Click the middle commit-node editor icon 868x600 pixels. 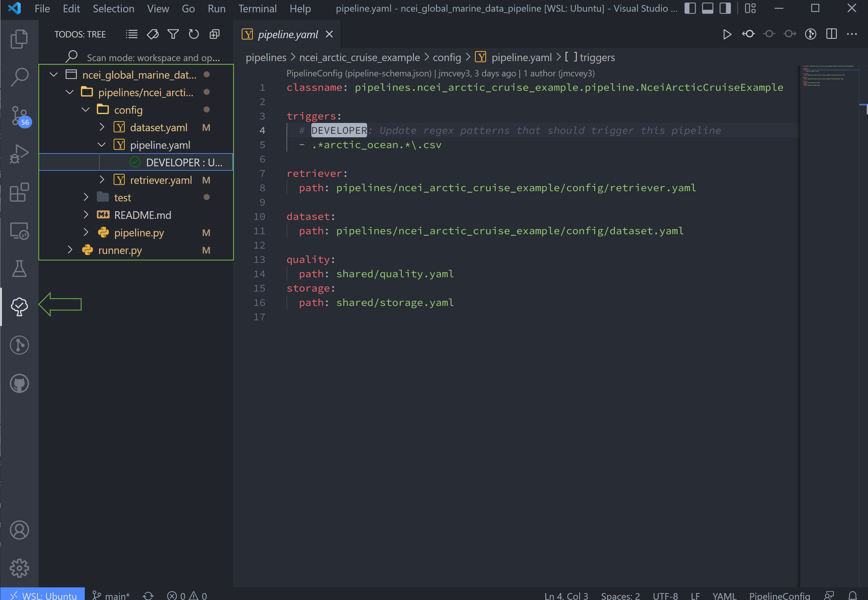769,34
